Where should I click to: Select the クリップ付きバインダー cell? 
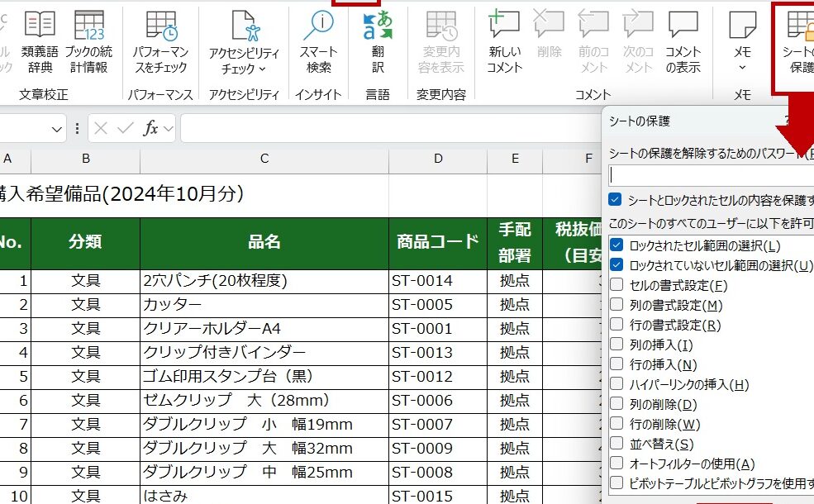click(x=264, y=353)
